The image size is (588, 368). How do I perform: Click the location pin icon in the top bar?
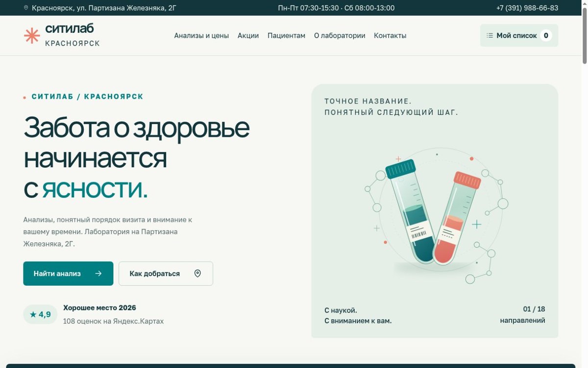coord(26,8)
